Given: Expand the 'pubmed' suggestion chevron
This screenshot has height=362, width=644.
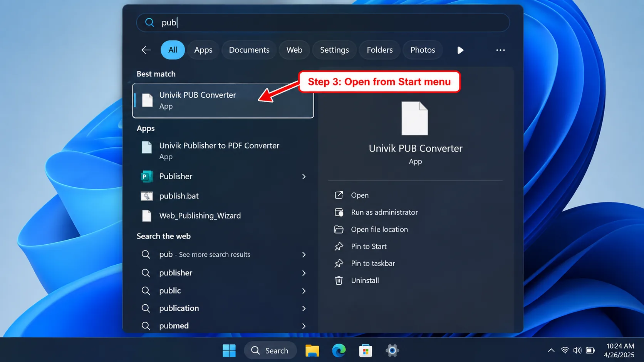Looking at the screenshot, I should (304, 326).
